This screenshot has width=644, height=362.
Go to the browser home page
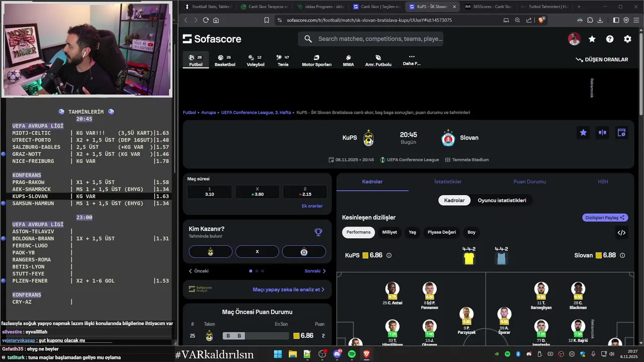216,20
